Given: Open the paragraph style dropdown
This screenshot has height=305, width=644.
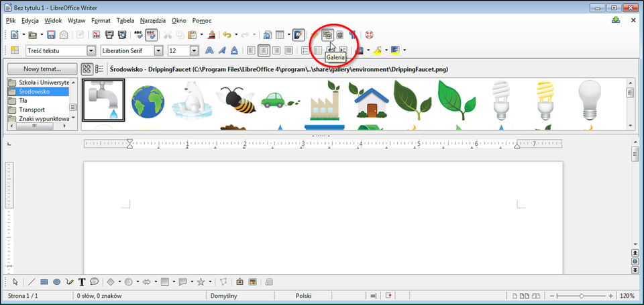Looking at the screenshot, I should click(x=91, y=50).
